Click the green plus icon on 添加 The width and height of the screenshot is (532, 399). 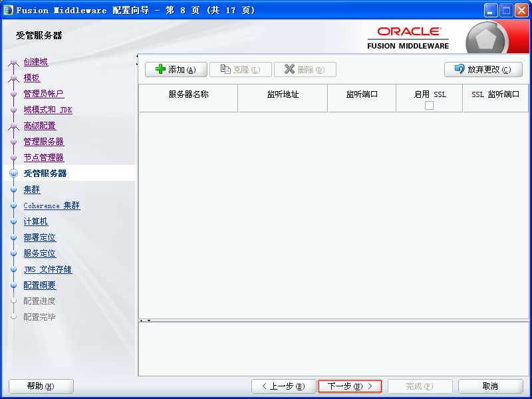pyautogui.click(x=160, y=69)
